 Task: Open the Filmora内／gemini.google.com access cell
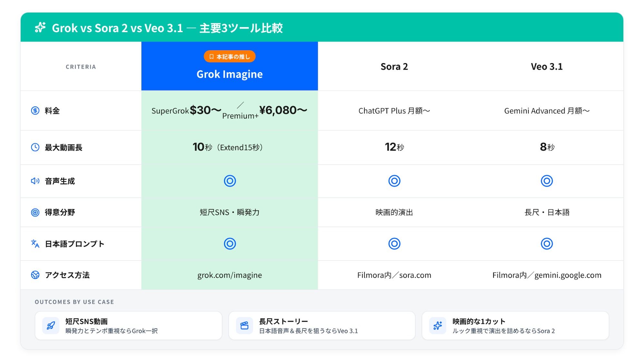point(547,275)
